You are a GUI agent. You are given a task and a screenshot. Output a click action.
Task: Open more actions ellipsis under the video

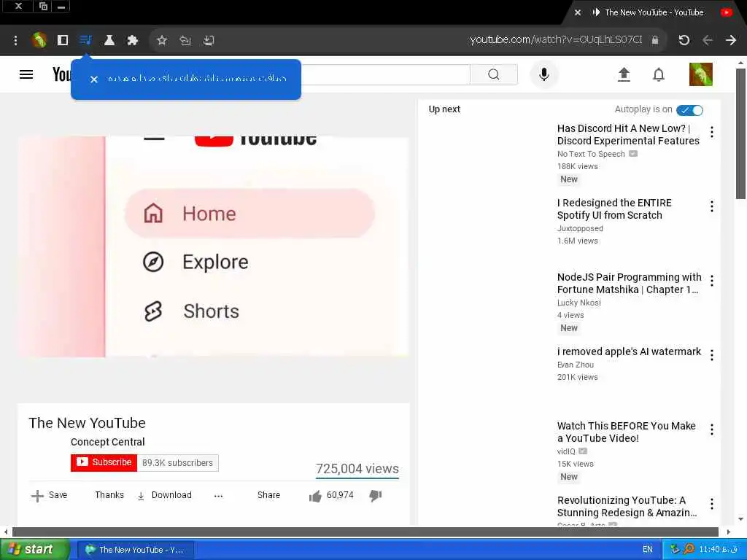tap(218, 496)
